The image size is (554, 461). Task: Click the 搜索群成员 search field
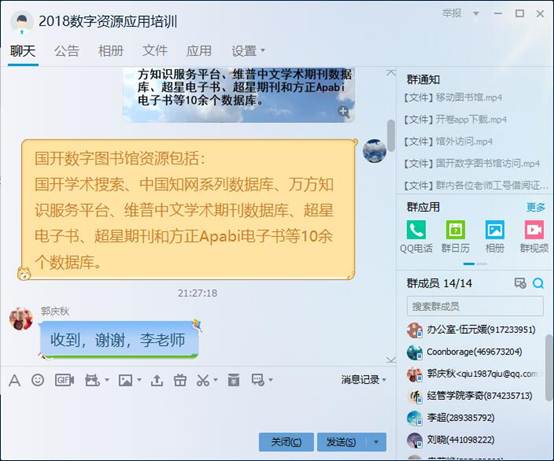(x=475, y=306)
